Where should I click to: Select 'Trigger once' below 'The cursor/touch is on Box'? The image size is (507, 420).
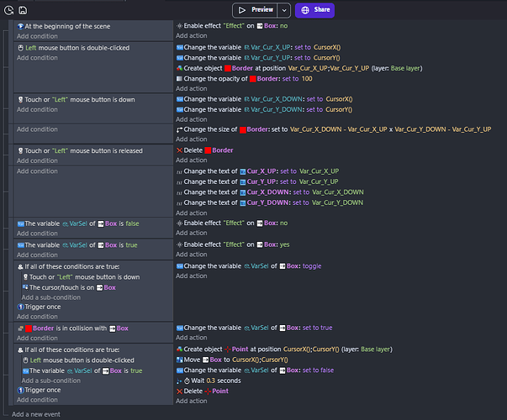(x=40, y=307)
